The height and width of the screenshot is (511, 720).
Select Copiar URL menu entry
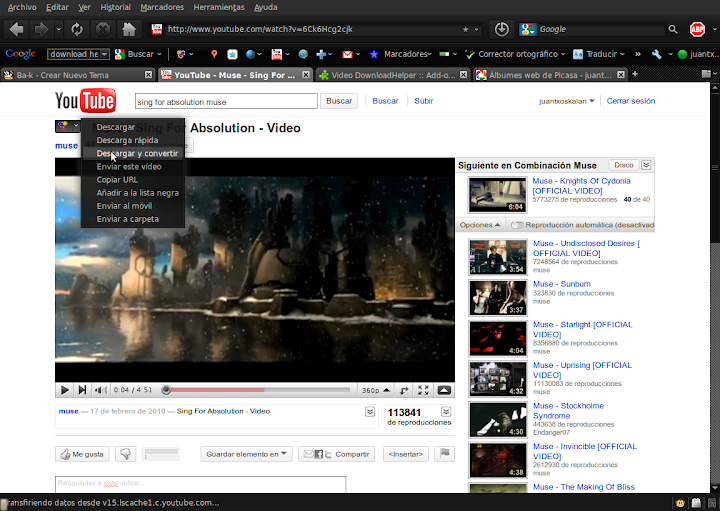pyautogui.click(x=133, y=180)
